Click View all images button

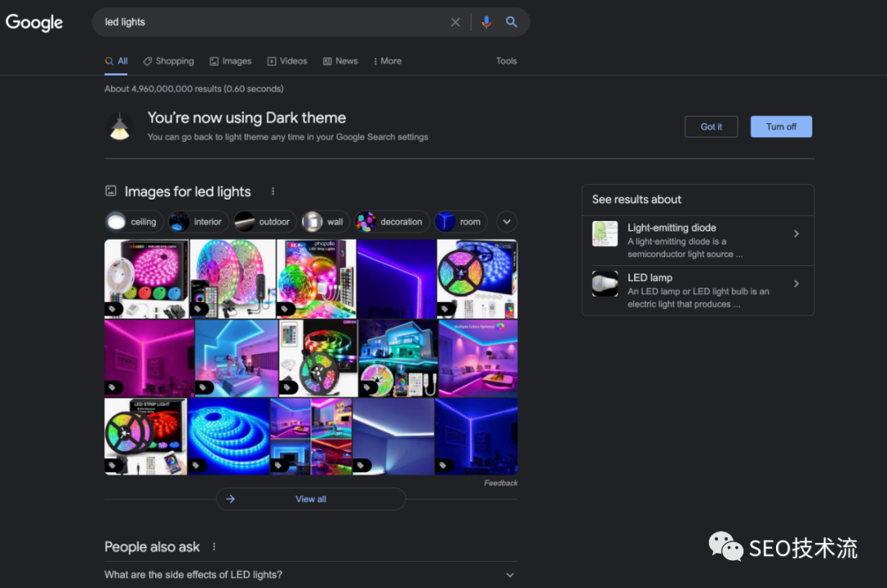(x=310, y=499)
